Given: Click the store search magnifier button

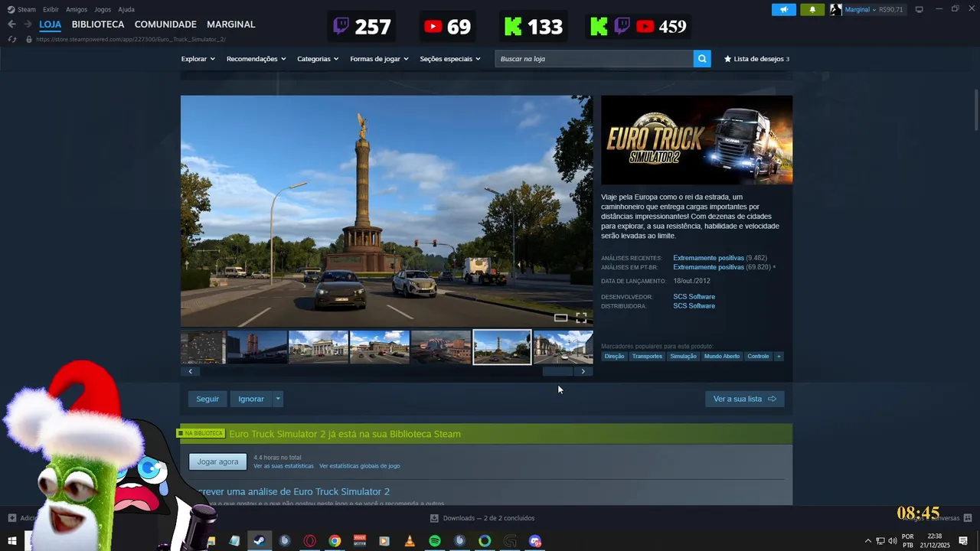Looking at the screenshot, I should pyautogui.click(x=702, y=59).
